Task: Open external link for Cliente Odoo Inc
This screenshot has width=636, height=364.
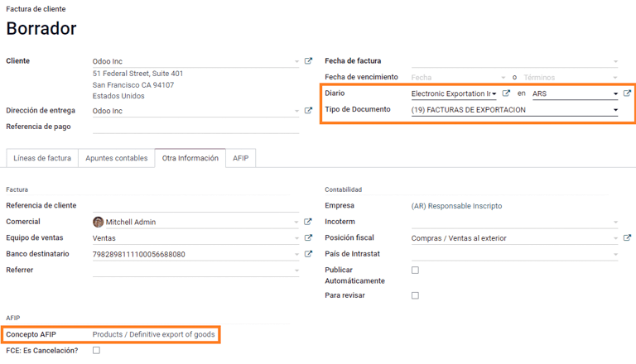Action: coord(309,61)
